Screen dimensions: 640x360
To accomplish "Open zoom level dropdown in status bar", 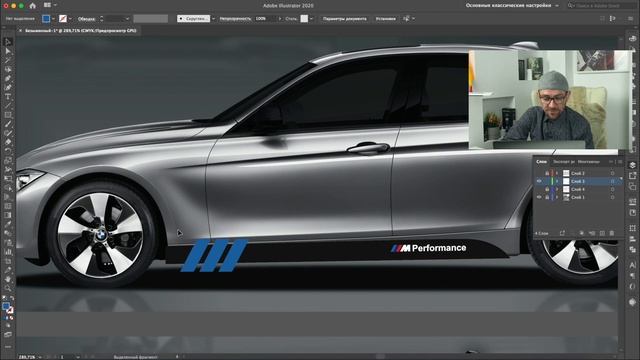I will 40,357.
